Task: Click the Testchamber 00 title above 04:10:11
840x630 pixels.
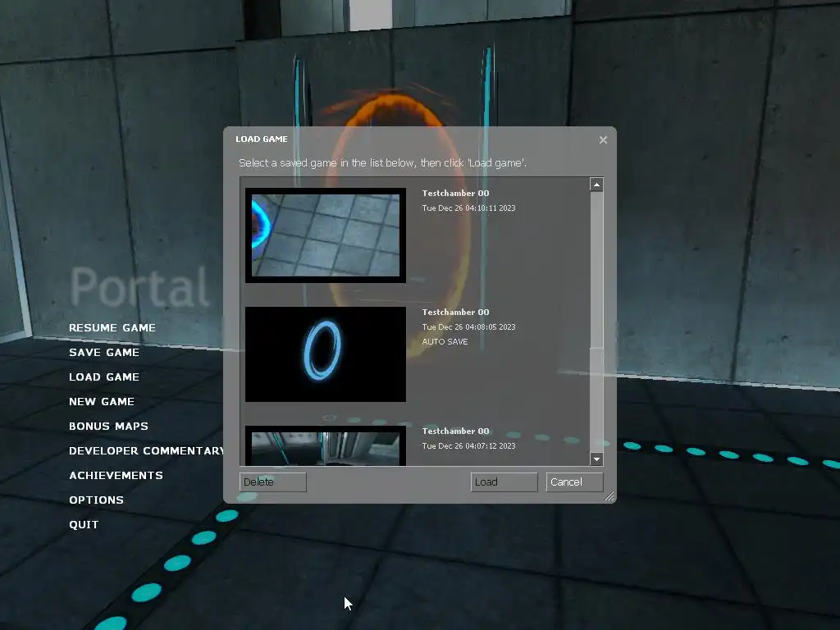Action: point(455,194)
